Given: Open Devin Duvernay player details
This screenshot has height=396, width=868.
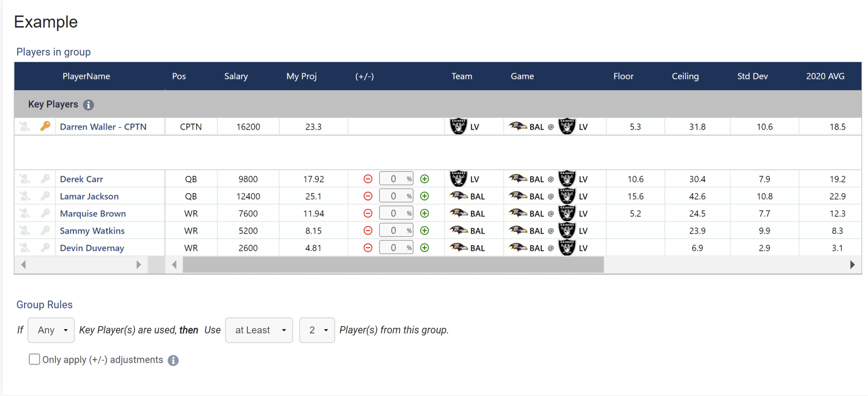Looking at the screenshot, I should point(92,248).
